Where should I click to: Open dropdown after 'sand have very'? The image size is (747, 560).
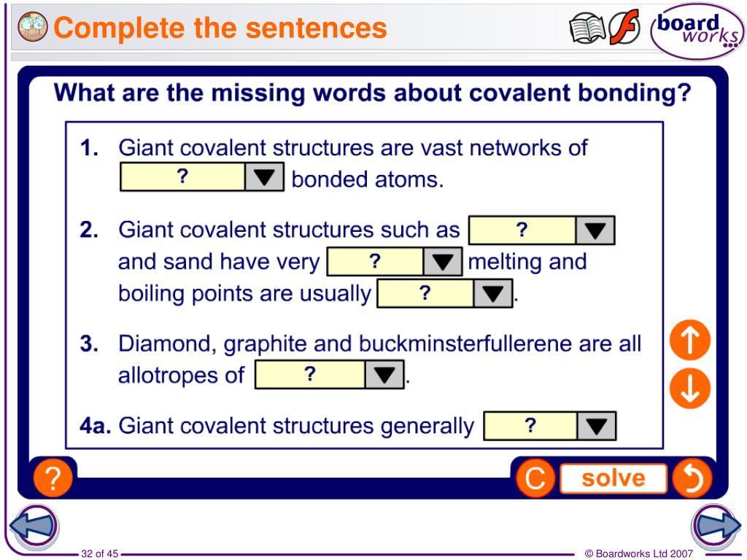tap(442, 262)
